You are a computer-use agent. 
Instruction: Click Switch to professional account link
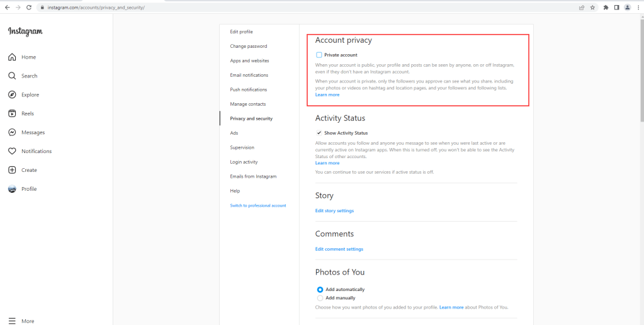(x=258, y=205)
